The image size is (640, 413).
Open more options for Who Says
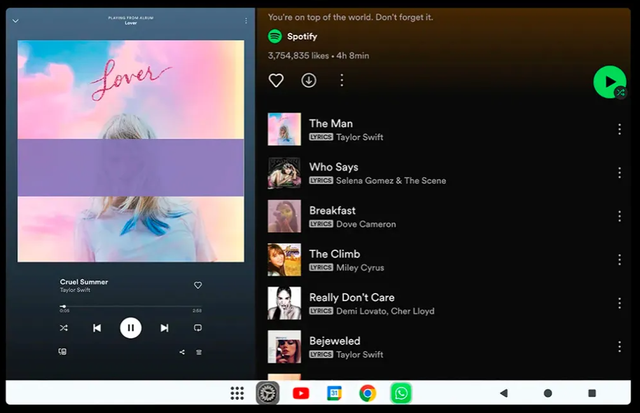(619, 173)
